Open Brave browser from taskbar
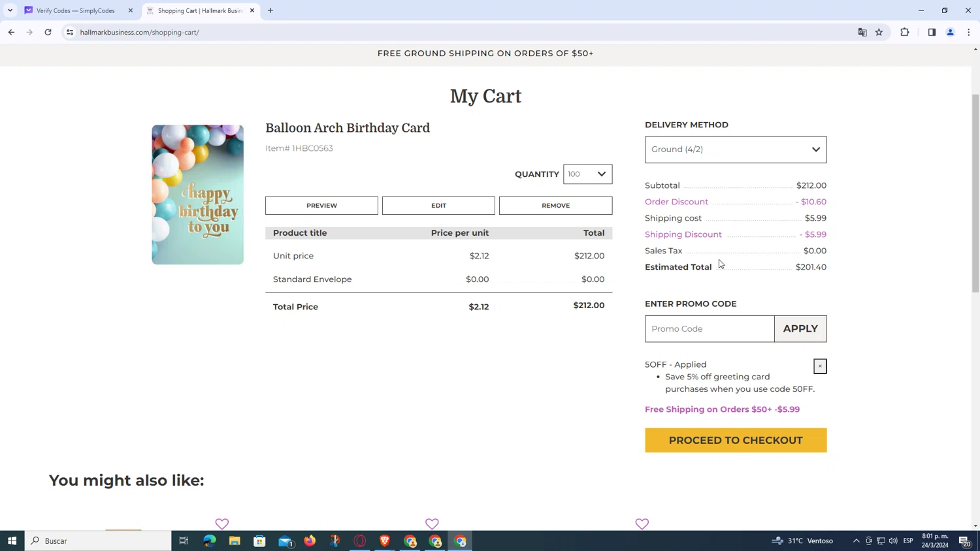Viewport: 980px width, 551px height. (385, 541)
